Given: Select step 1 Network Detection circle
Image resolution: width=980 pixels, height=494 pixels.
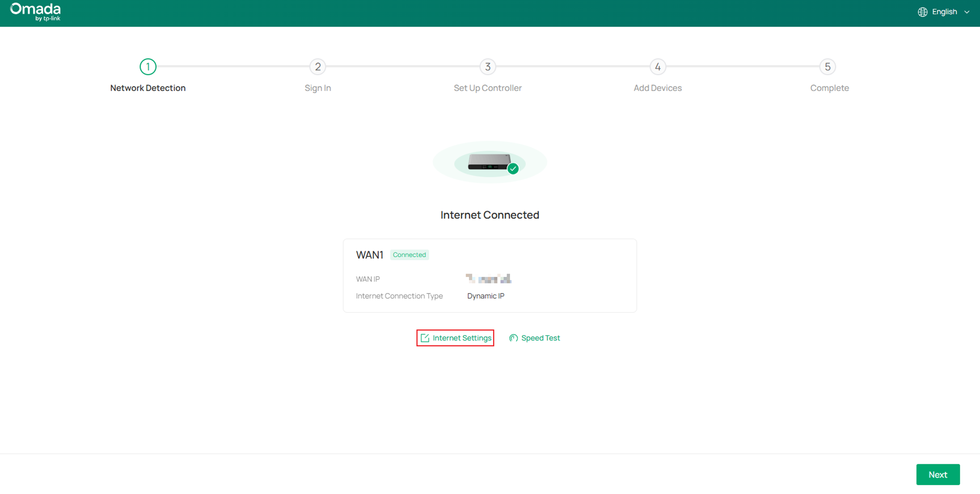Looking at the screenshot, I should [x=148, y=67].
